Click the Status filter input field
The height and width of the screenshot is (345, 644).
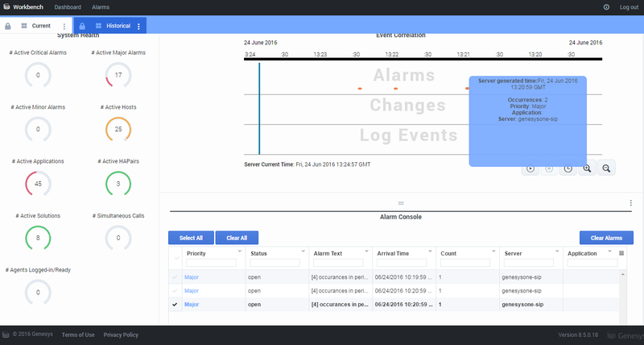(275, 263)
